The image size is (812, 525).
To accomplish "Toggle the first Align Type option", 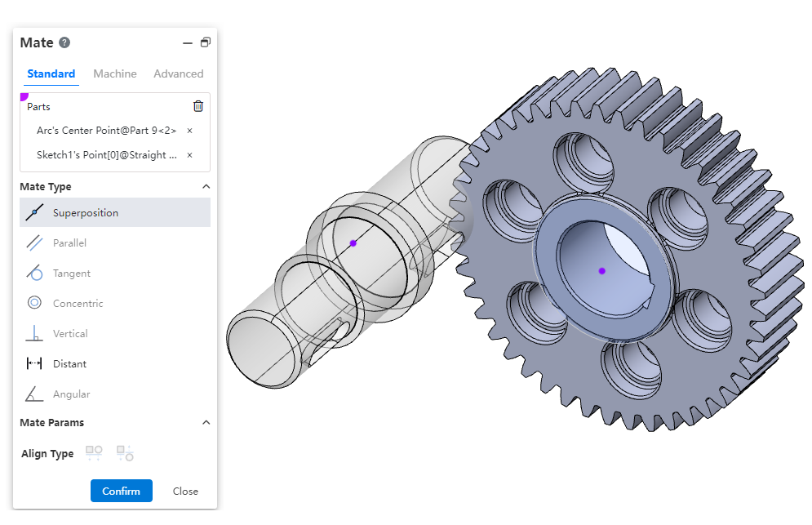I will coord(95,453).
